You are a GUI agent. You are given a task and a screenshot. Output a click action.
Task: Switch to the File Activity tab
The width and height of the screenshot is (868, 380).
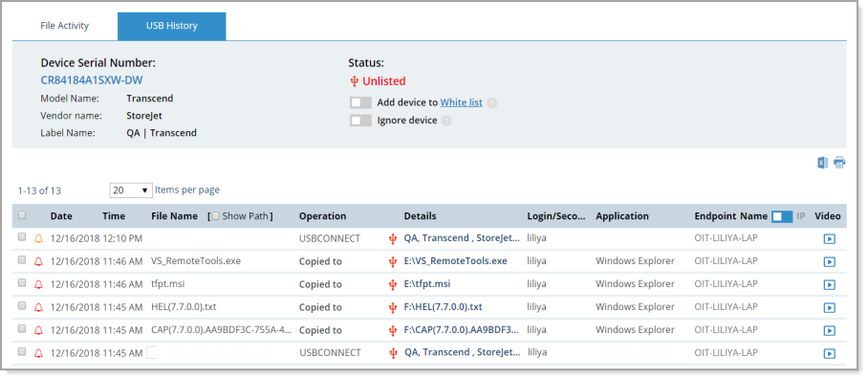point(65,26)
